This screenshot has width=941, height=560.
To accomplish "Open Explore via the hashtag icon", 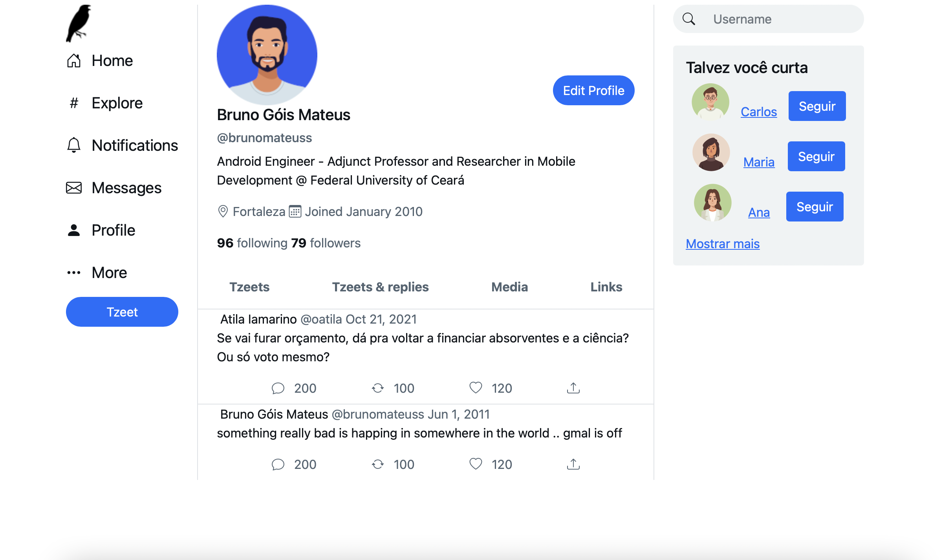I will [74, 103].
